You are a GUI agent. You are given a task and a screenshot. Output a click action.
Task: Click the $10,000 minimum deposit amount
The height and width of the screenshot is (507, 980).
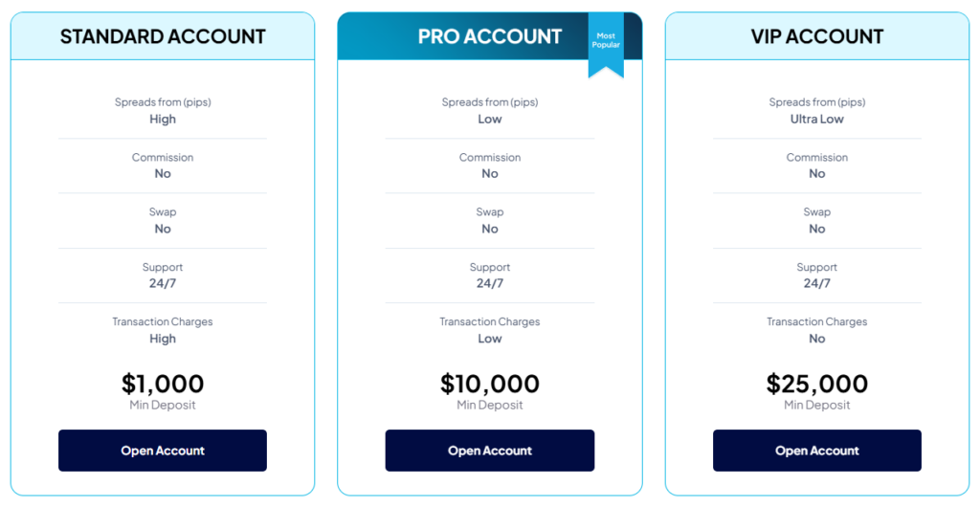pos(490,384)
